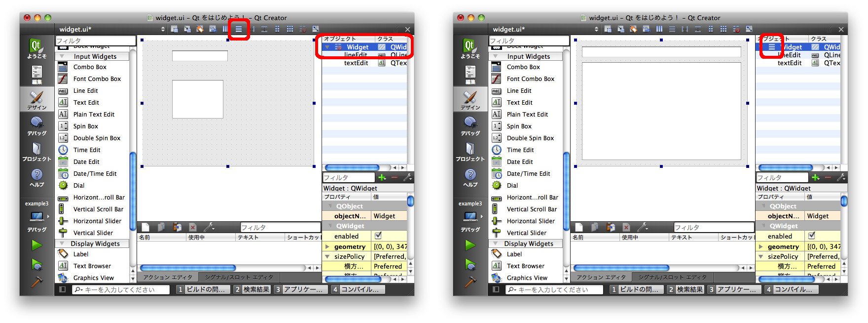868x323 pixels.
Task: Toggle sidebar button left of locator, left window
Action: tap(63, 289)
